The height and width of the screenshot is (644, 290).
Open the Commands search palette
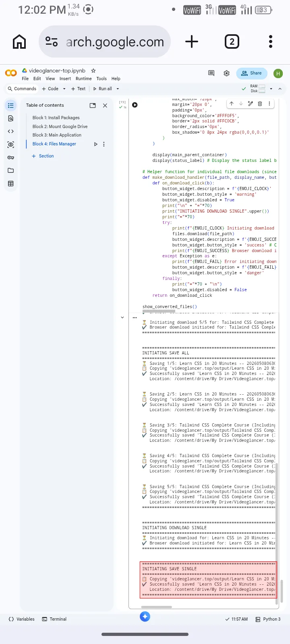(x=22, y=89)
